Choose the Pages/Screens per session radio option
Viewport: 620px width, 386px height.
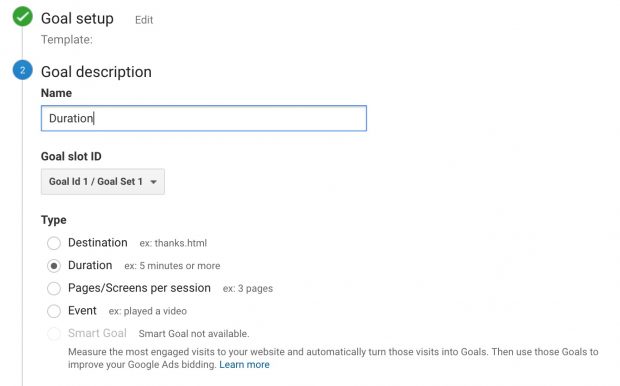coord(54,288)
